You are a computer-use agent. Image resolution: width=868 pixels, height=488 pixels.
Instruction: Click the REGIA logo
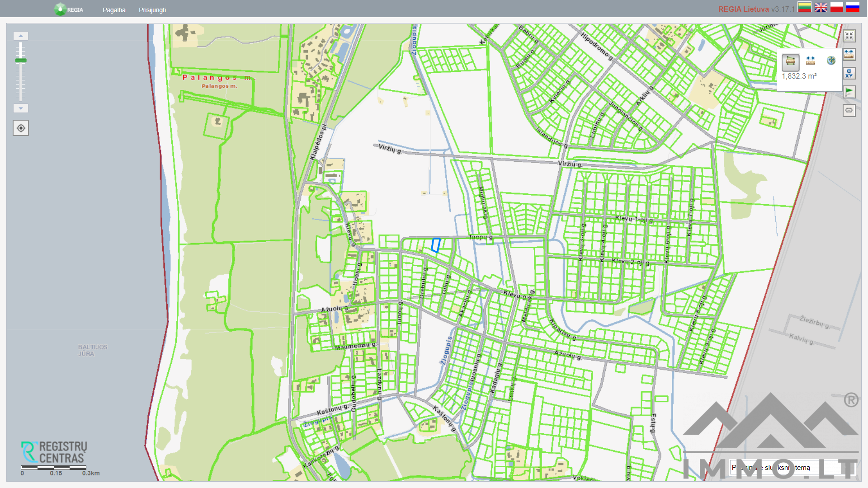(69, 9)
